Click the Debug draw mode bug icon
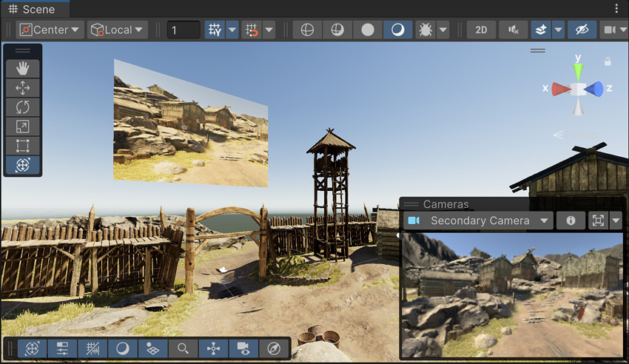The width and height of the screenshot is (629, 364). [x=425, y=30]
